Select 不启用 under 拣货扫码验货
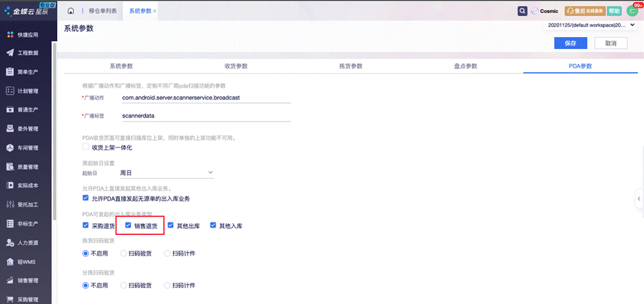Screen dimensions: 644x304 click(86, 254)
